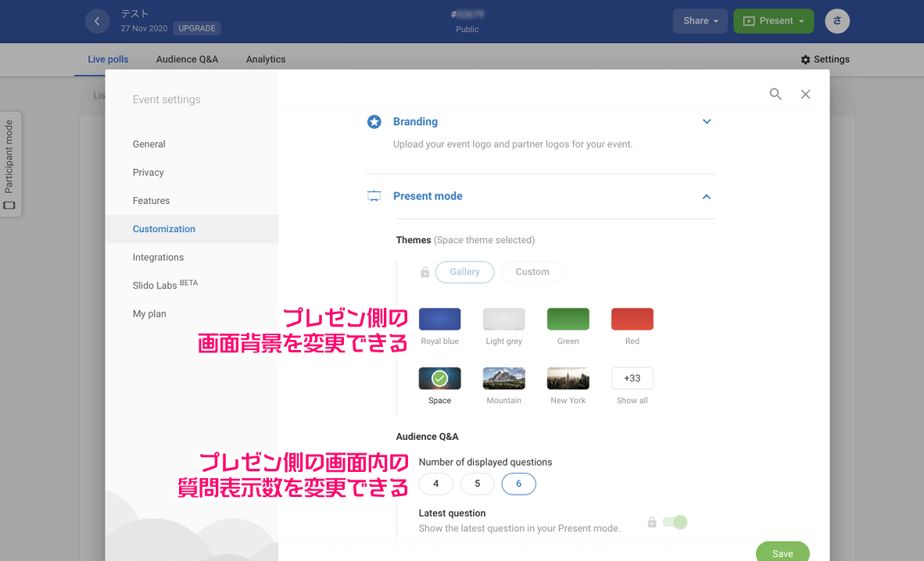The image size is (924, 561).
Task: Open the Present dropdown button
Action: [774, 21]
